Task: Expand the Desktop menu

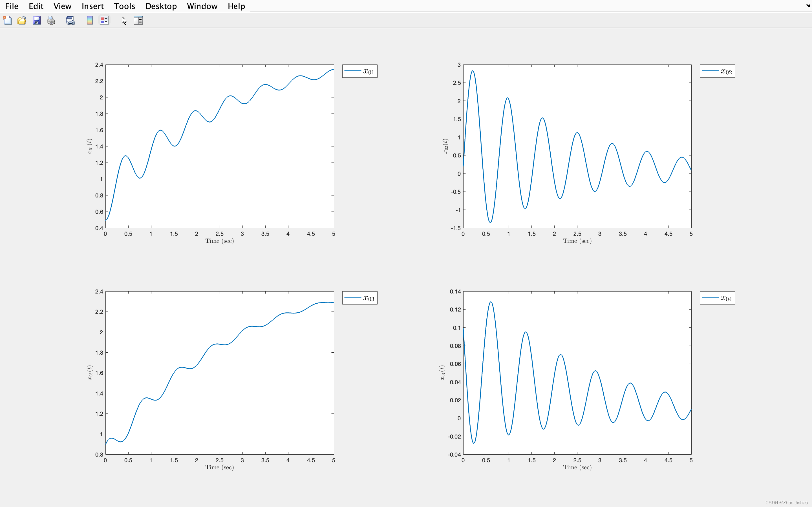Action: pos(161,6)
